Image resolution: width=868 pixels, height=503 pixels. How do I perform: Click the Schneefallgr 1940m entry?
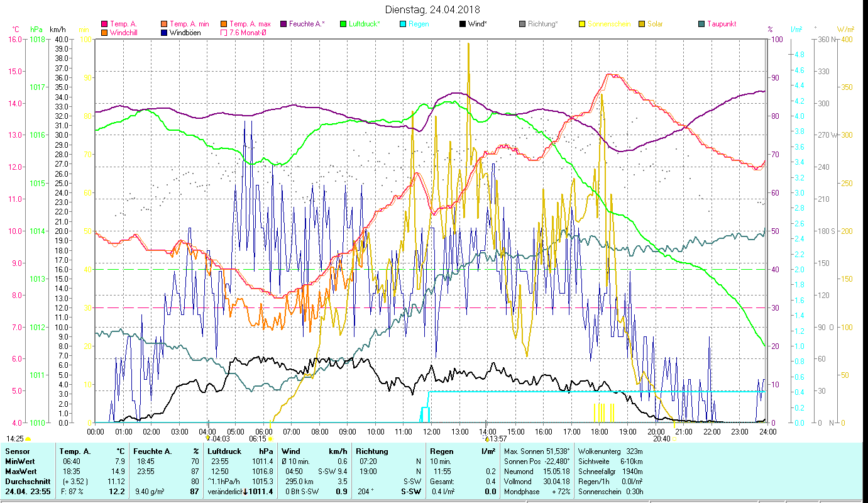(x=610, y=471)
